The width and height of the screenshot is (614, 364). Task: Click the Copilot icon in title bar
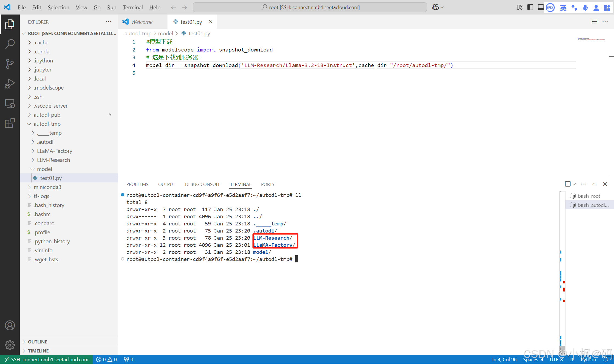tap(435, 7)
